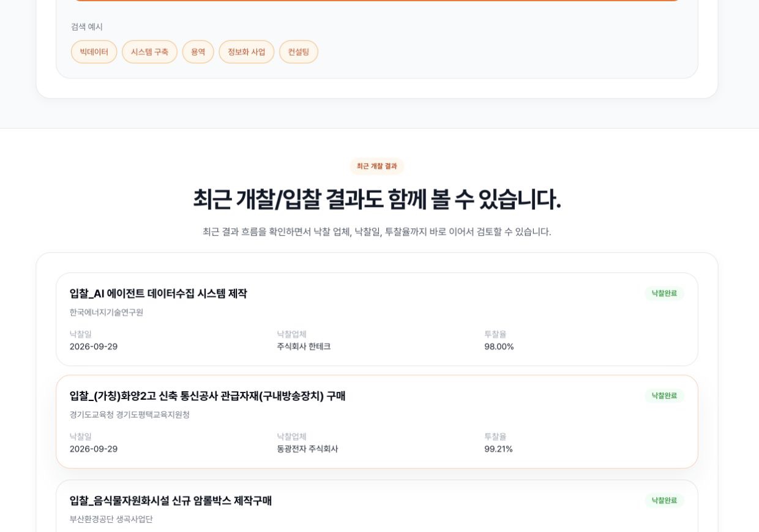Click 낙찰완료 badge on AI 에이전트 card
Image resolution: width=759 pixels, height=532 pixels.
[664, 293]
